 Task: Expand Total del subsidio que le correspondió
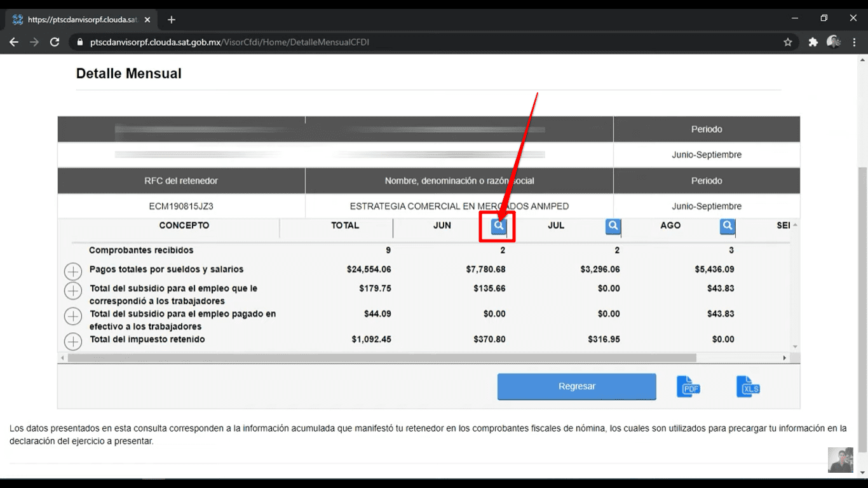coord(73,291)
